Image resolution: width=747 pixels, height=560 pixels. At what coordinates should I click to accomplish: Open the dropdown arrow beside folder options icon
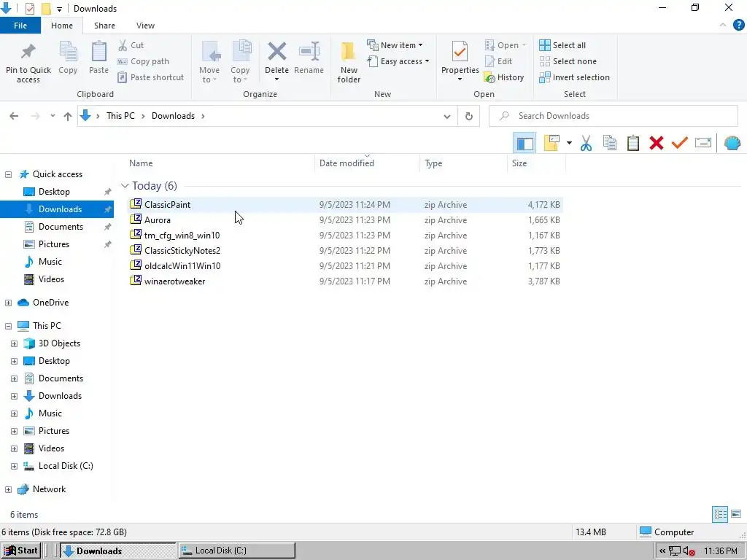point(569,143)
